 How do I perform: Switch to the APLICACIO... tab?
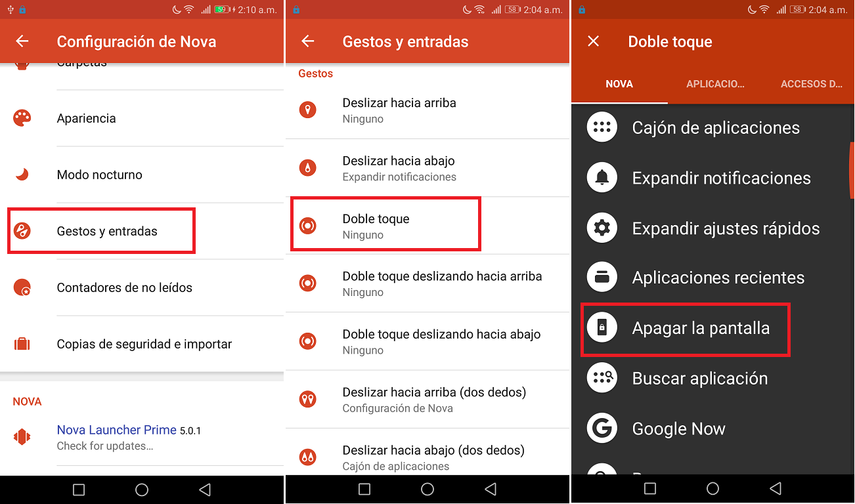click(716, 84)
